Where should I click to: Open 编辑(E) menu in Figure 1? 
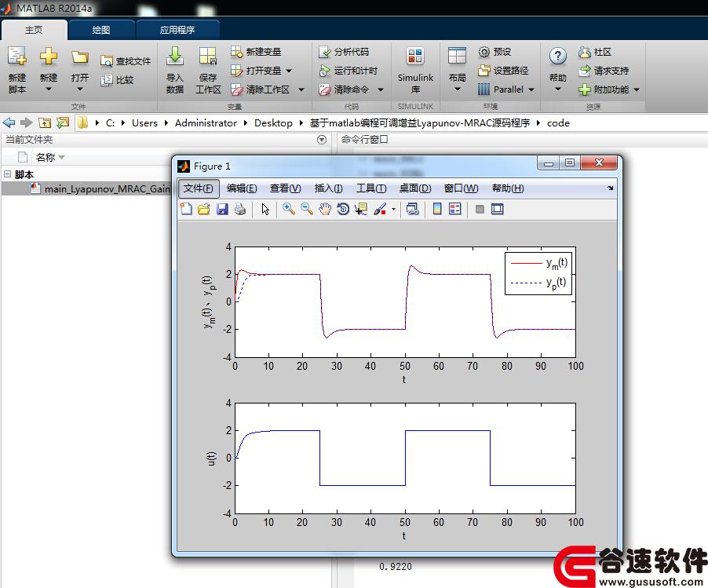pyautogui.click(x=242, y=188)
